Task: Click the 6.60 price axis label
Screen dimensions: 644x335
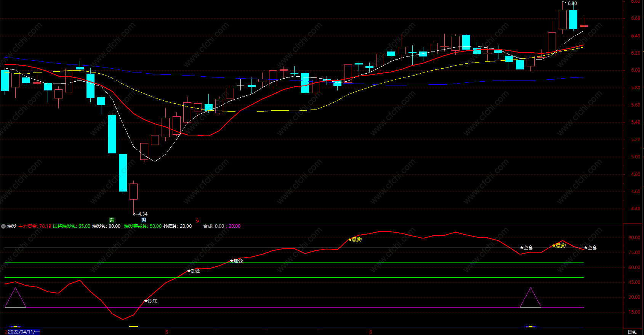Action: pos(636,18)
